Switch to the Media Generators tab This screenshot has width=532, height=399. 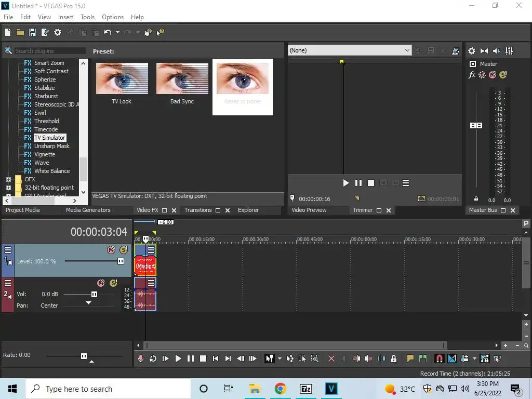(x=88, y=210)
